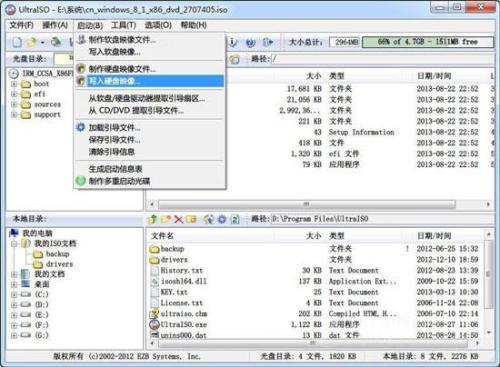
Task: Expand the boot folder in tree
Action: [x=14, y=84]
